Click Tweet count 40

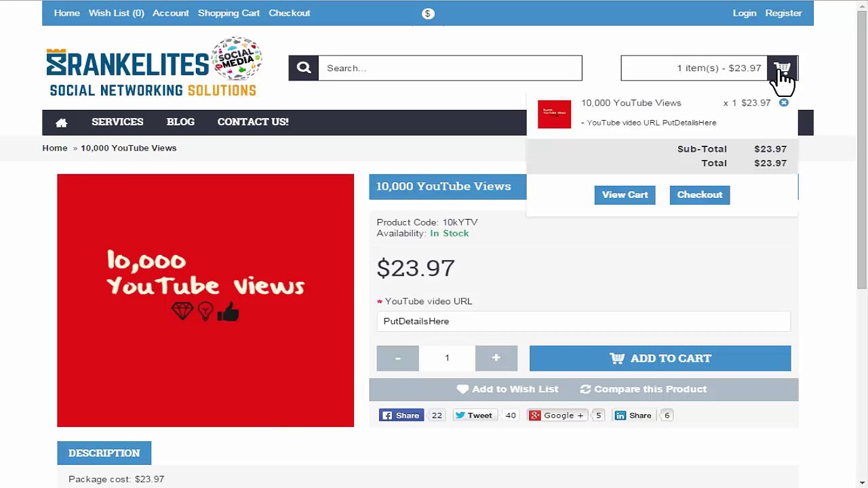click(x=511, y=415)
